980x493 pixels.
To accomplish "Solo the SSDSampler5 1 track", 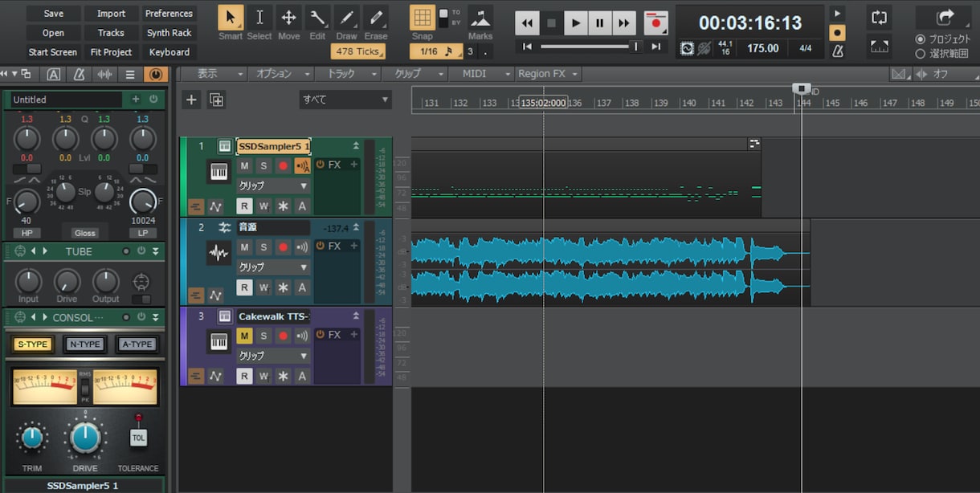I will click(263, 165).
